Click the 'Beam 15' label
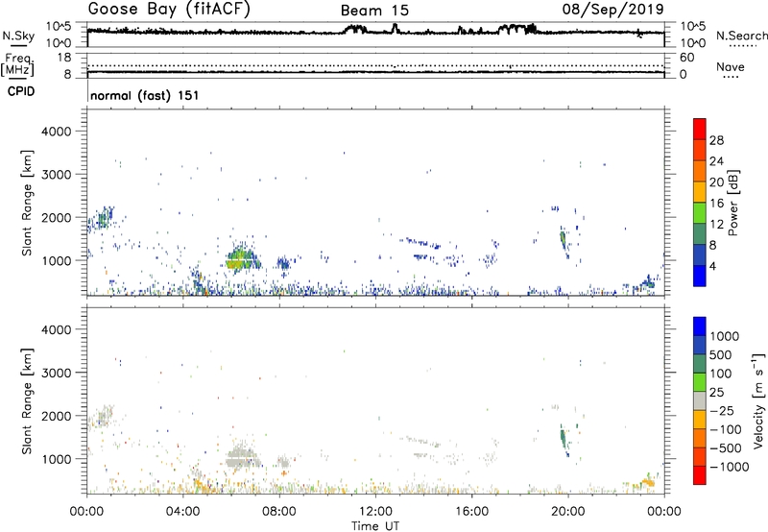 [x=374, y=11]
